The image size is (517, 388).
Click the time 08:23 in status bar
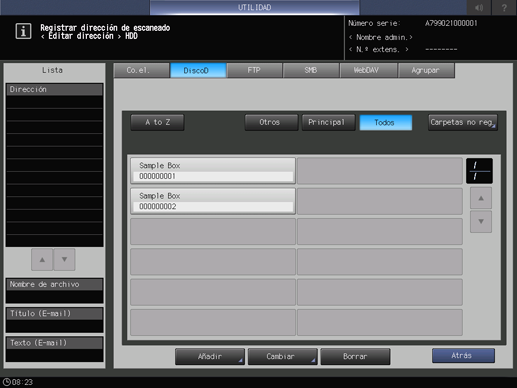[x=22, y=382]
